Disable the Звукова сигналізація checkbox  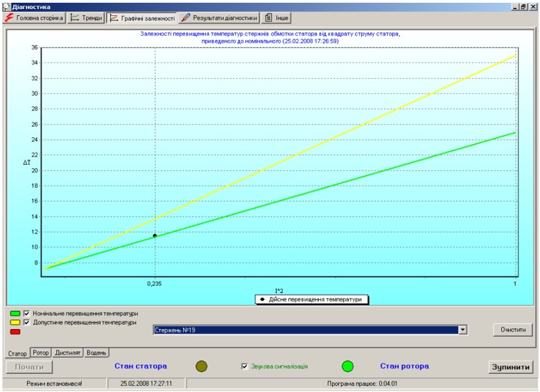tap(245, 366)
